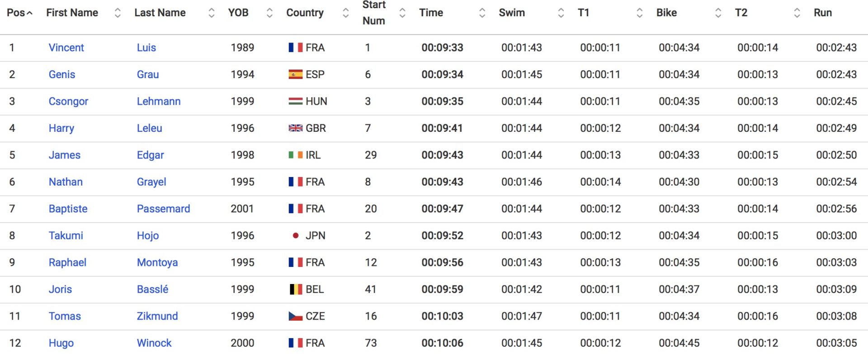Screen dimensions: 868x354
Task: Open Joris athlete profile link
Action: [x=60, y=289]
